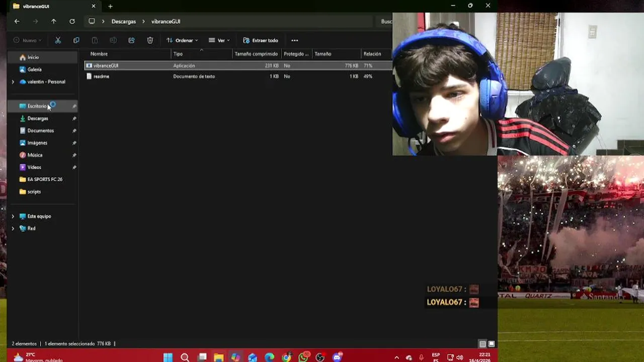The height and width of the screenshot is (362, 644).
Task: Open the three-dots more options menu
Action: [295, 40]
